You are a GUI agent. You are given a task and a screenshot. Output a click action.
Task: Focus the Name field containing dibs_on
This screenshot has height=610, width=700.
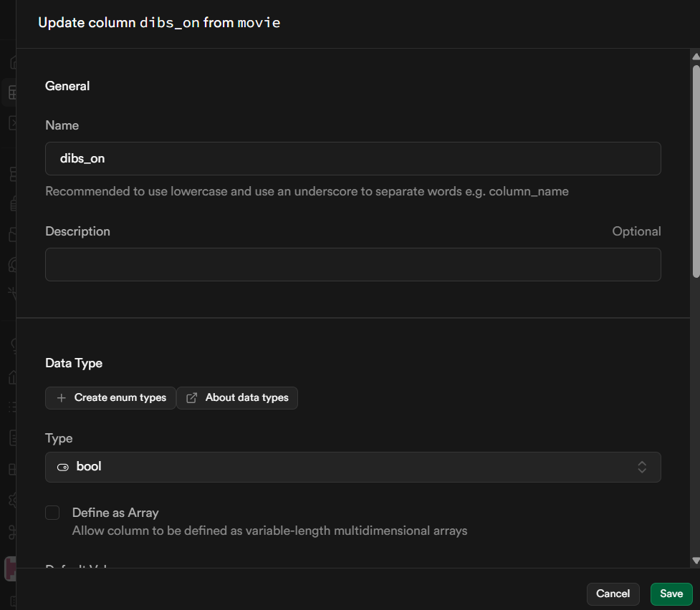click(x=353, y=158)
